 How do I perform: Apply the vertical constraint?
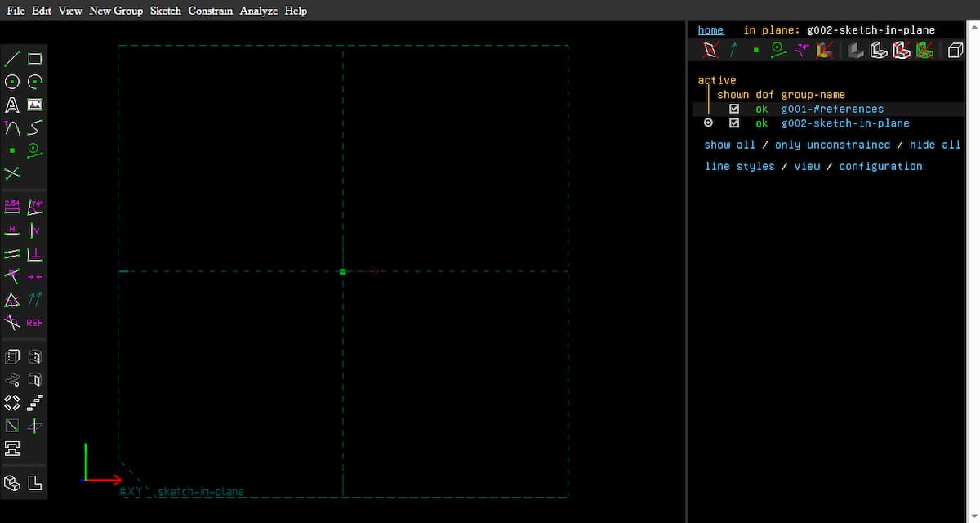[x=35, y=230]
